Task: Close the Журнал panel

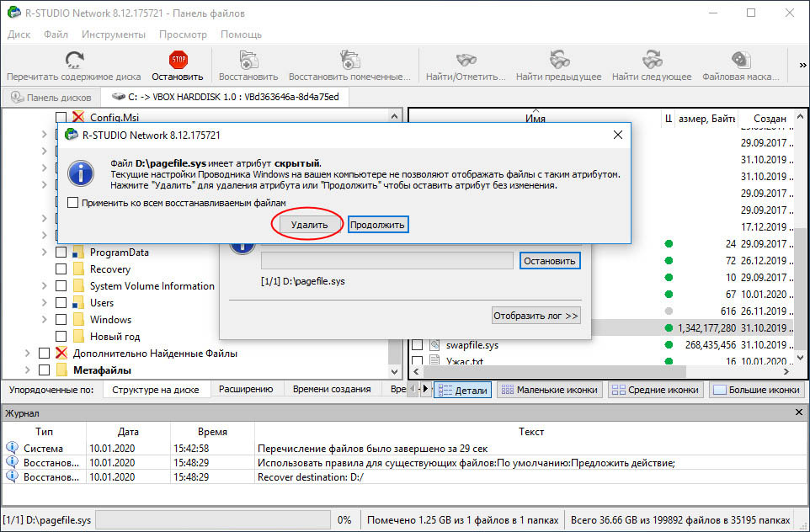Action: (x=799, y=412)
